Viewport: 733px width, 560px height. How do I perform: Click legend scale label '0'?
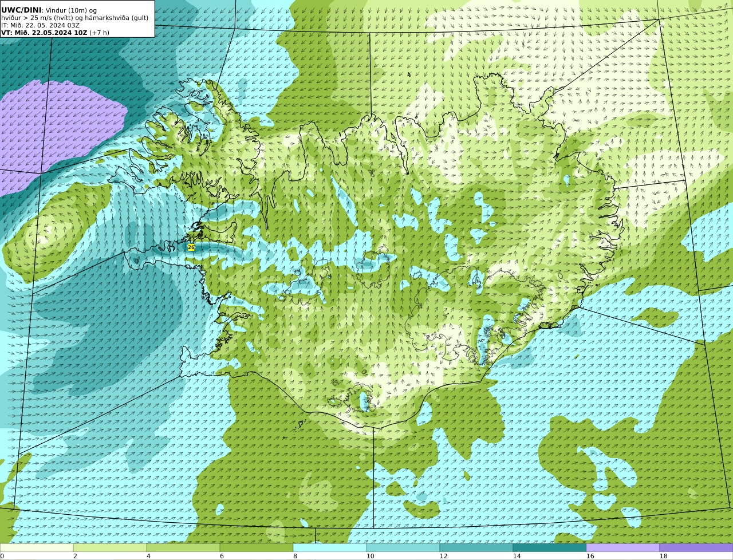point(2,556)
